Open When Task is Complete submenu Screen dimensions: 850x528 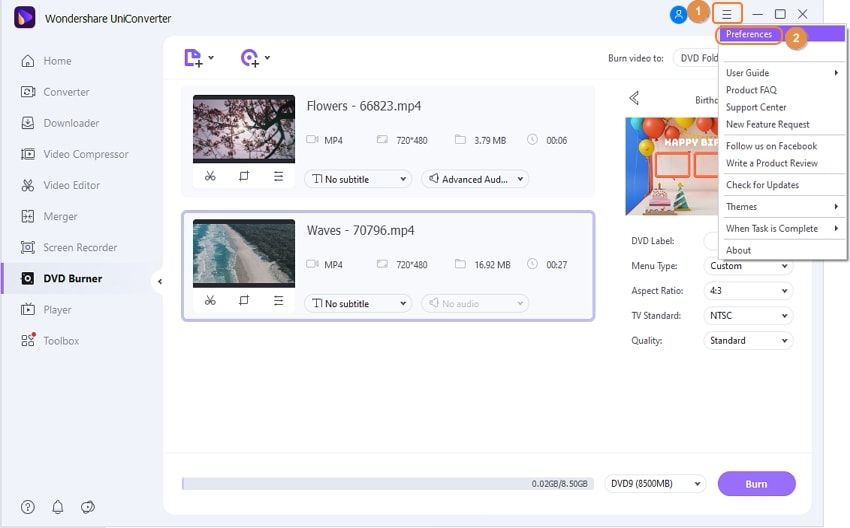(x=782, y=228)
